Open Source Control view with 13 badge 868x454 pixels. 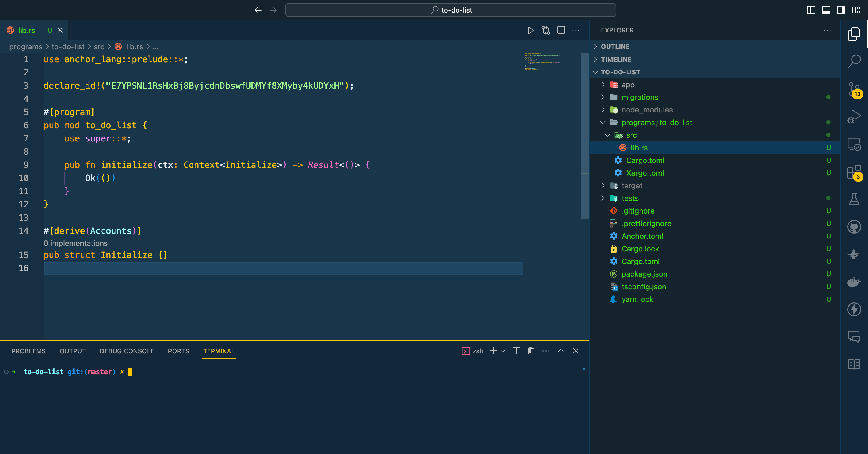(x=854, y=89)
